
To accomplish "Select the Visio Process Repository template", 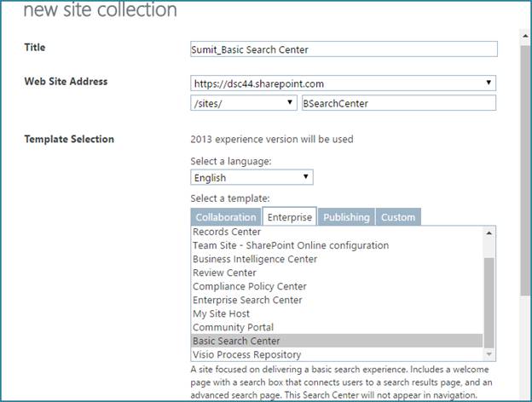I will coord(337,354).
